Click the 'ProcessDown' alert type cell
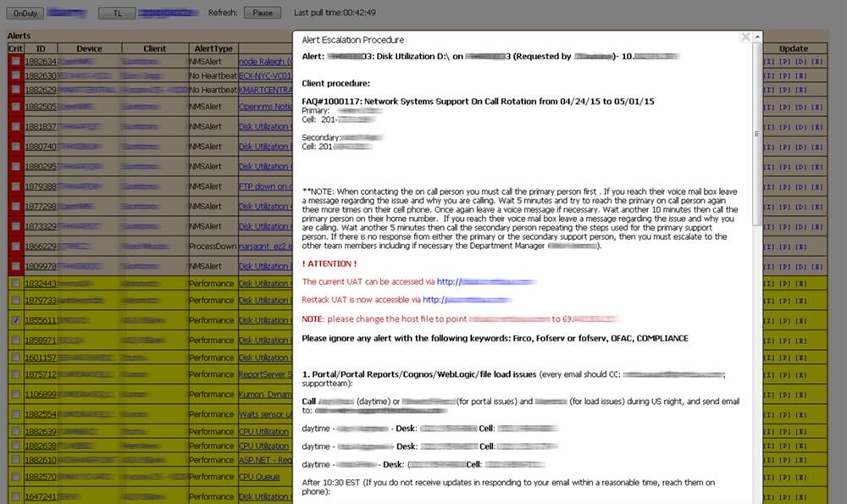The width and height of the screenshot is (847, 504). (213, 246)
